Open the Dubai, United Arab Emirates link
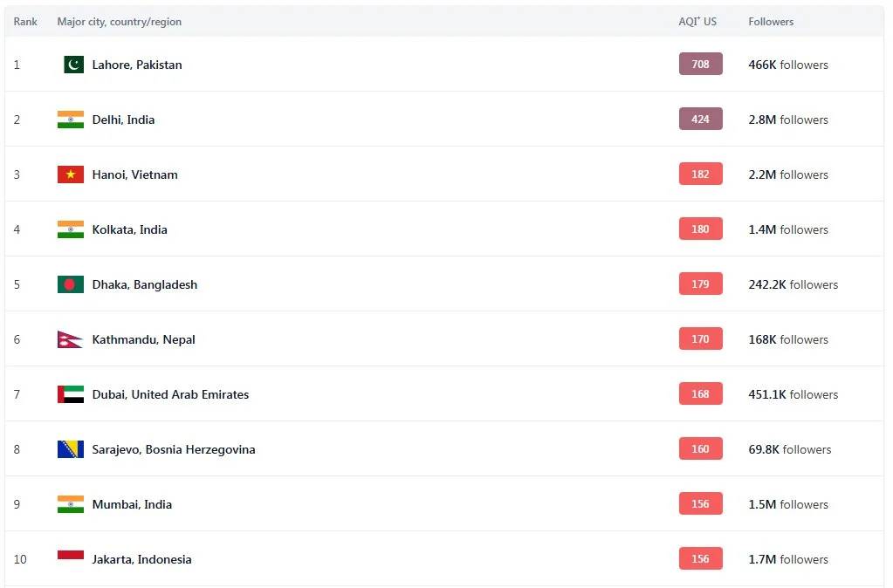Image resolution: width=893 pixels, height=588 pixels. [170, 394]
